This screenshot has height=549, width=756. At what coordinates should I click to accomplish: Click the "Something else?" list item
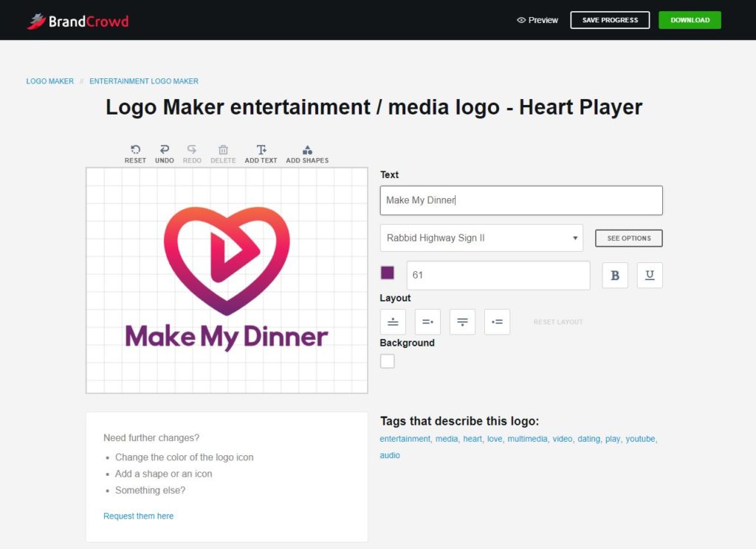click(150, 490)
